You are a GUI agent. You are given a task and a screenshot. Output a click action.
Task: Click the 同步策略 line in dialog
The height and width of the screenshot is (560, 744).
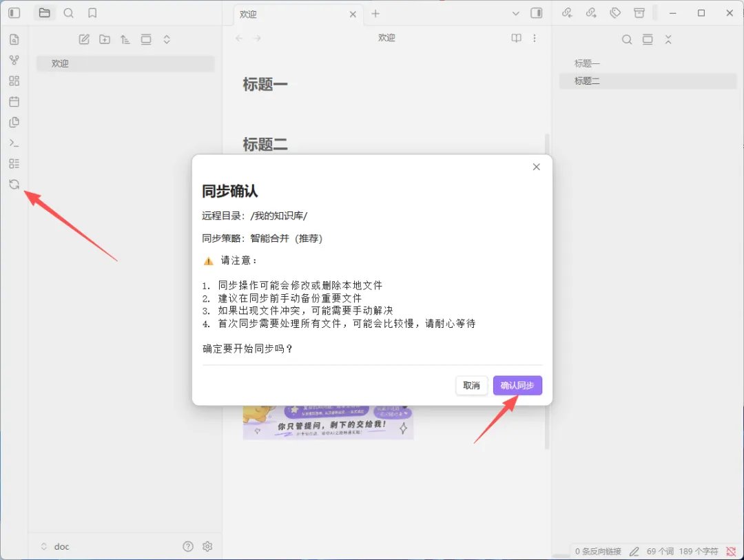(x=262, y=238)
